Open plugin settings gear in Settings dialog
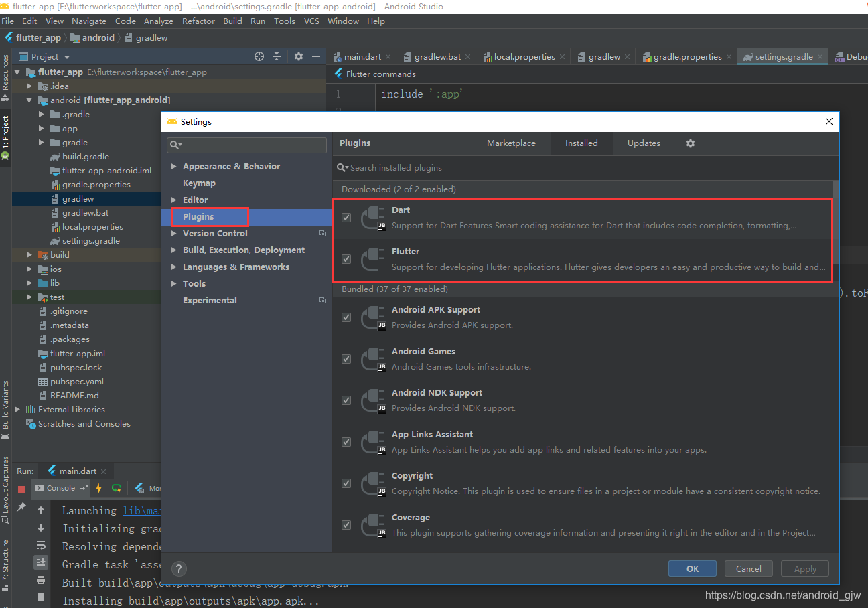Screen dimensions: 868x608 (x=691, y=143)
